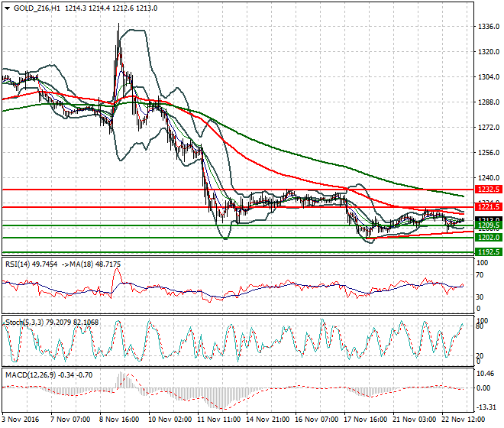The width and height of the screenshot is (504, 428).
Task: Click the 1320.0 price axis value
Action: (x=489, y=51)
